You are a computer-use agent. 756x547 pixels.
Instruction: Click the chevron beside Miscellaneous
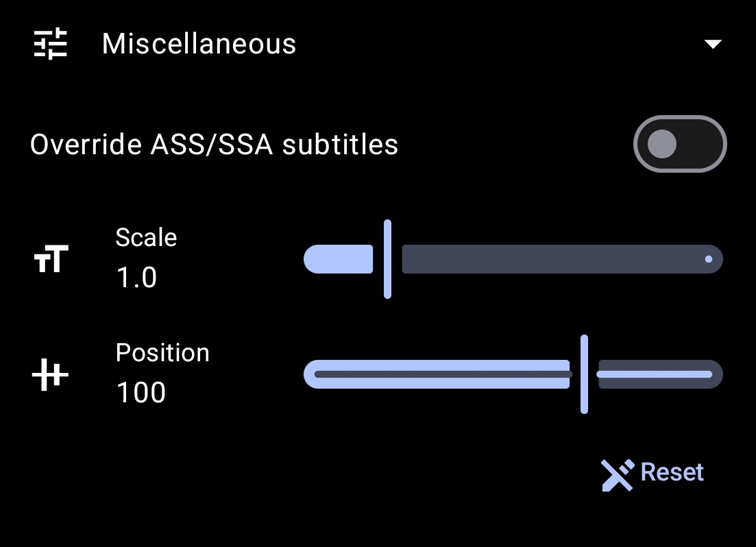pyautogui.click(x=713, y=43)
